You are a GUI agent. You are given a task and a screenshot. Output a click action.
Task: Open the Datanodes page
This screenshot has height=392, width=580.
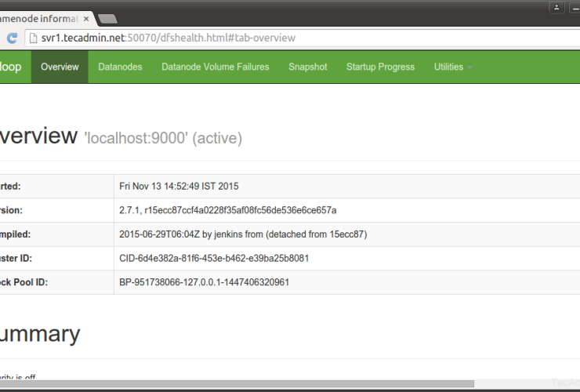coord(120,67)
